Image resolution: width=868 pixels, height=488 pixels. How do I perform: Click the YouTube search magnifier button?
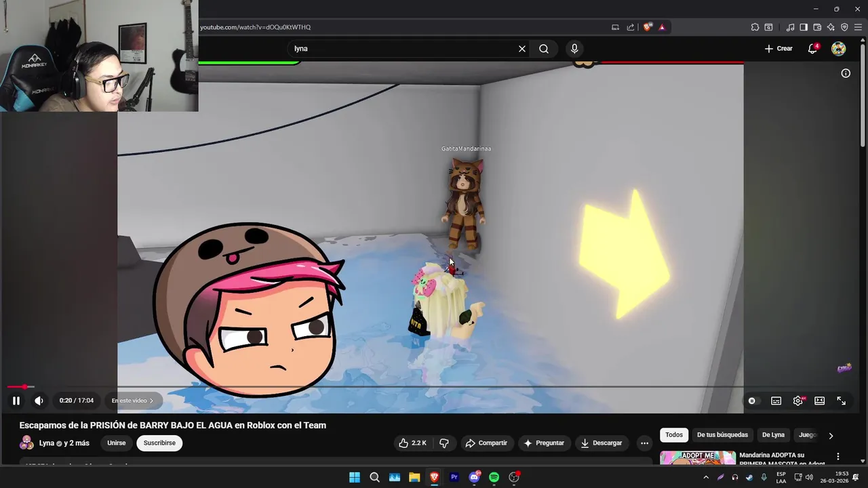(544, 49)
